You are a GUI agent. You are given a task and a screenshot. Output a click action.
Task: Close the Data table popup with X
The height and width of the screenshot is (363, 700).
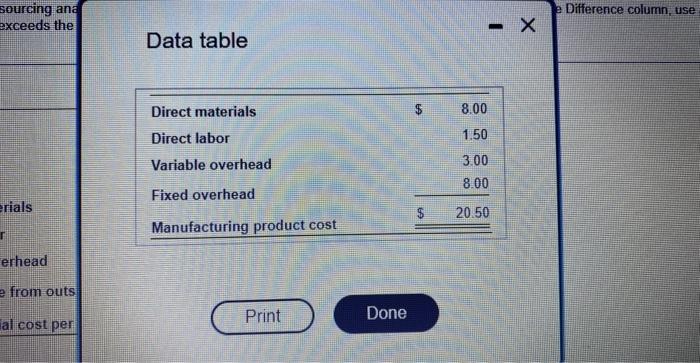[528, 25]
